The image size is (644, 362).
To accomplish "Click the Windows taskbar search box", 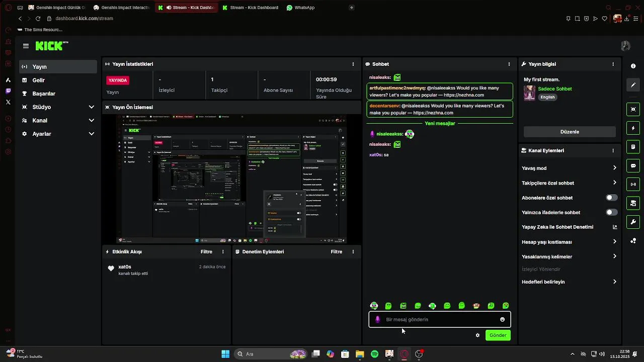I will point(271,354).
